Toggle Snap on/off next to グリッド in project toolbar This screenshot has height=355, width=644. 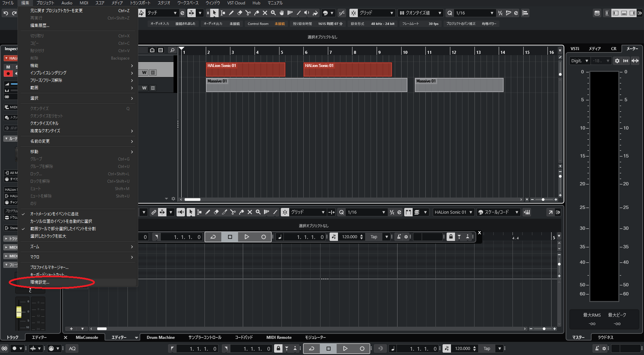coord(353,13)
